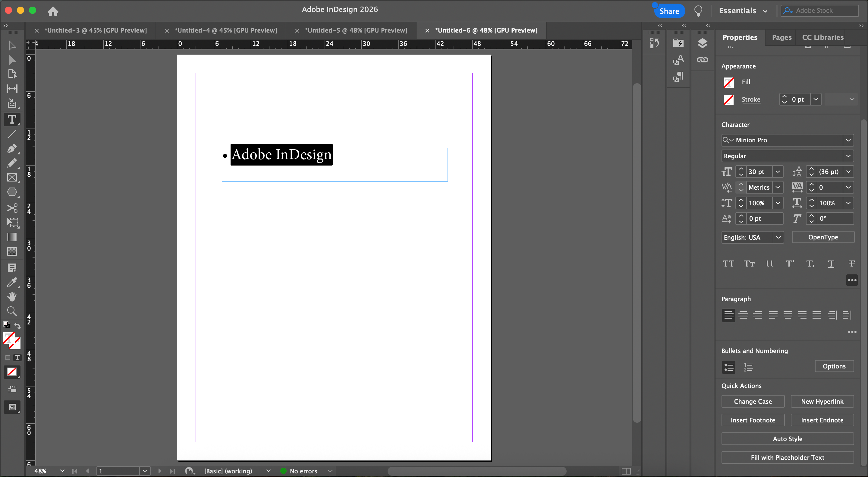Open the Links panel icon

coord(702,60)
